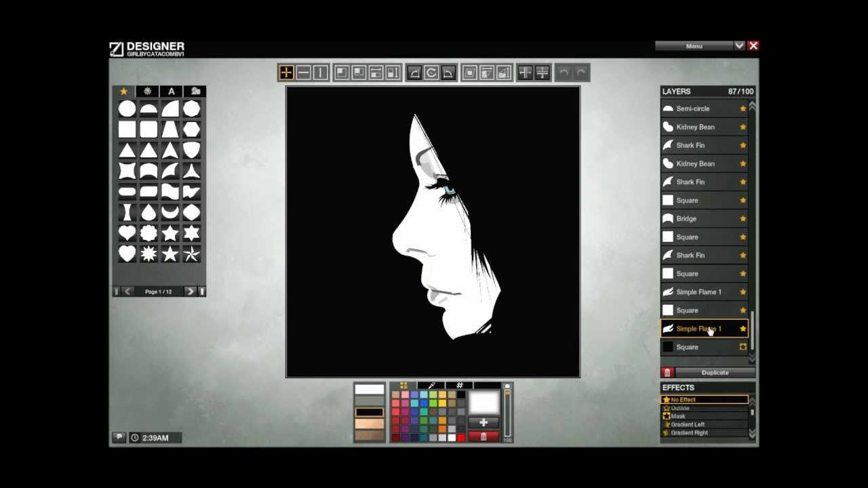Select the move tool in the top toolbar
Viewport: 868px width, 488px height.
click(x=285, y=73)
